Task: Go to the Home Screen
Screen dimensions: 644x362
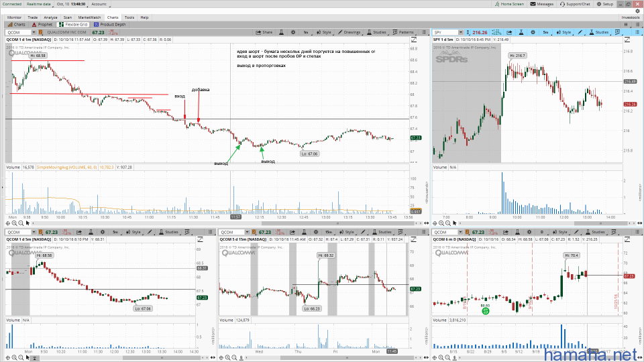Action: coord(509,4)
